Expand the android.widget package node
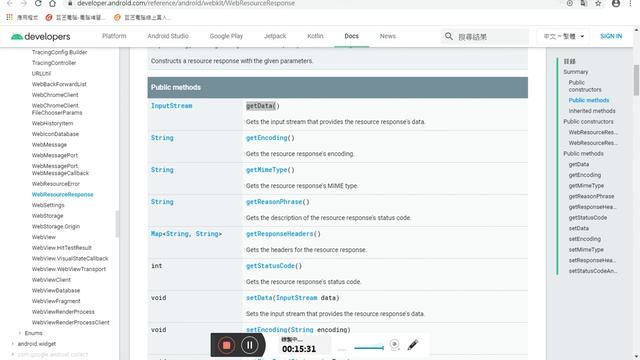Screen dimensions: 640x360 13,344
